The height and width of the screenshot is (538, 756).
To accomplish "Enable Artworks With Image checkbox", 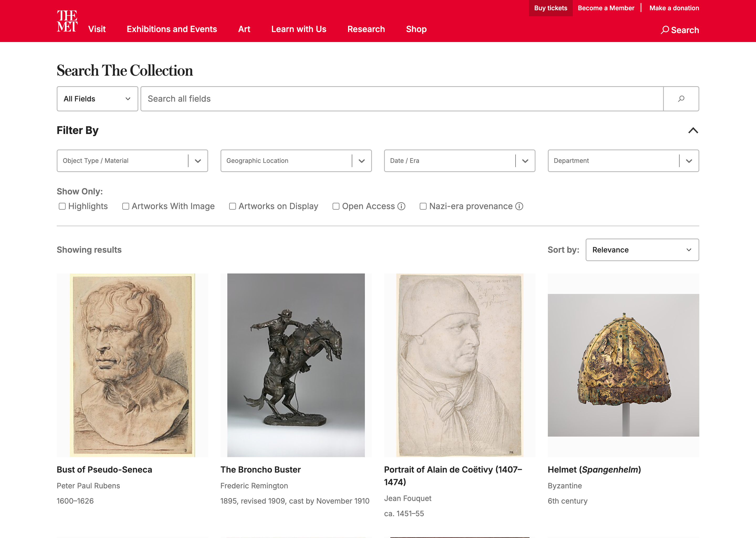I will point(126,206).
